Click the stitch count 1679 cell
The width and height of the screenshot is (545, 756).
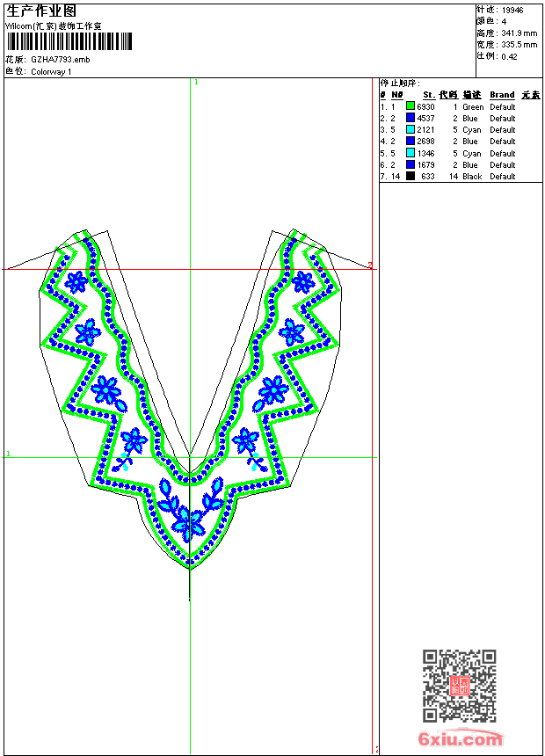pos(425,165)
